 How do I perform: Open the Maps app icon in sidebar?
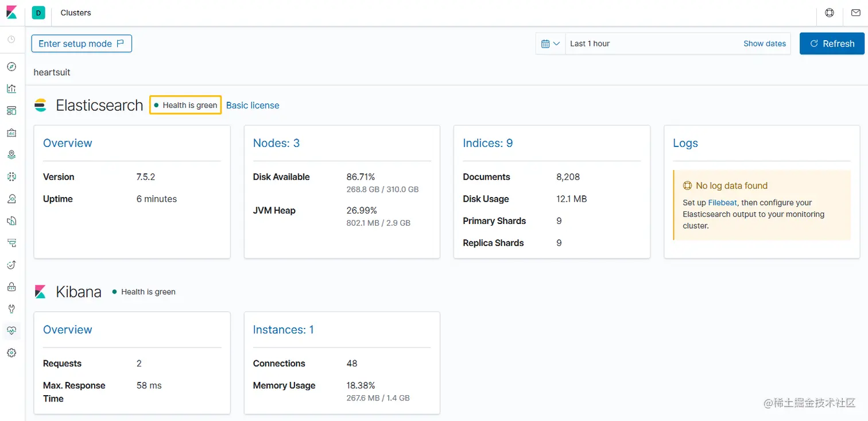click(x=11, y=154)
